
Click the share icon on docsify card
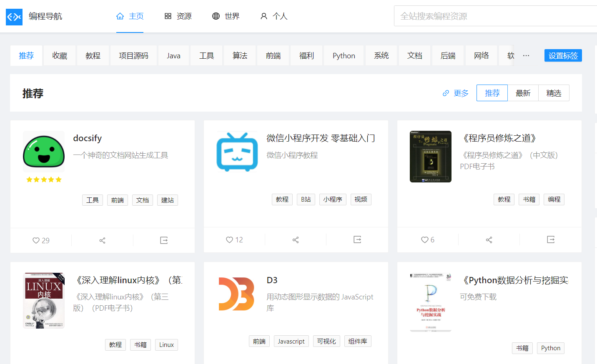click(x=102, y=240)
